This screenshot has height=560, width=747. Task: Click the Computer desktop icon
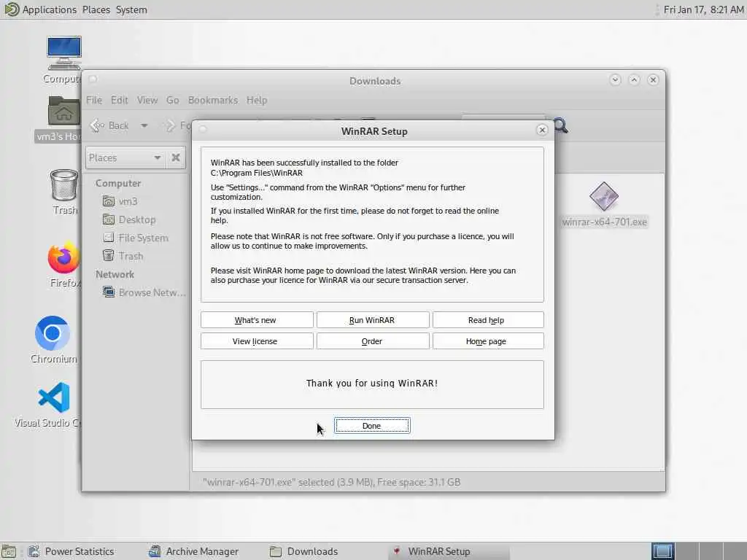coord(64,53)
